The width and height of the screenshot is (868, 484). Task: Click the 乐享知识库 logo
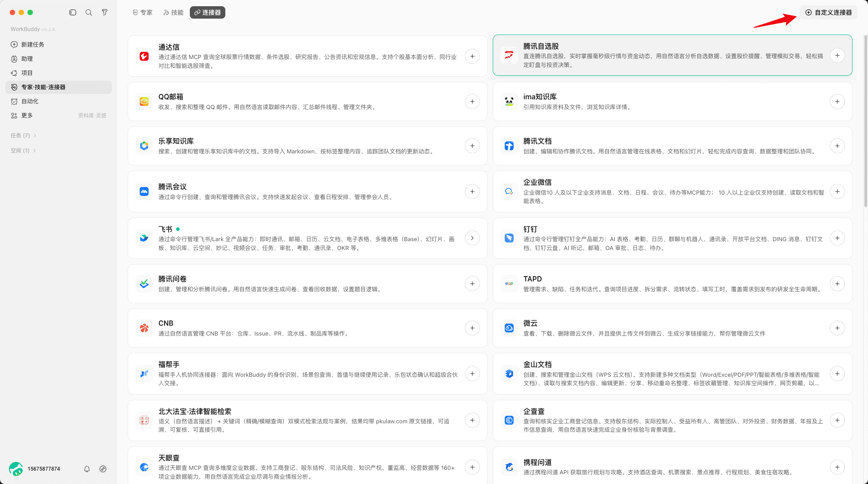click(144, 146)
